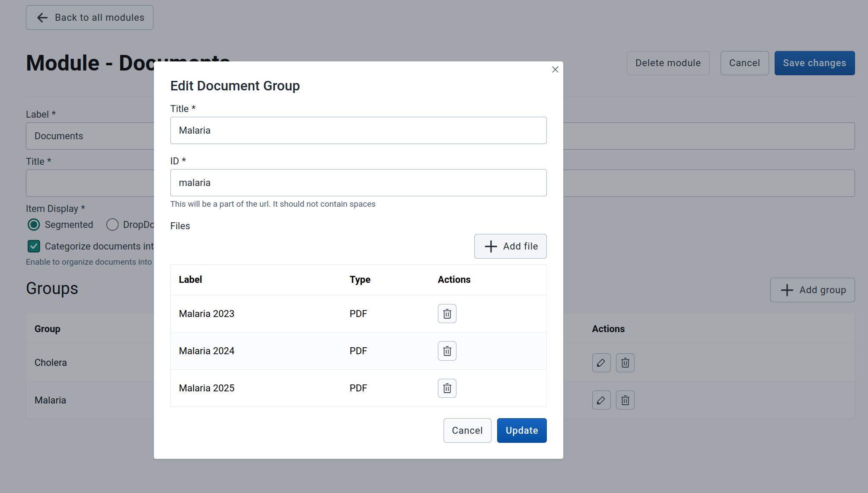Select the DropDown radio option
The image size is (868, 493).
pyautogui.click(x=112, y=224)
